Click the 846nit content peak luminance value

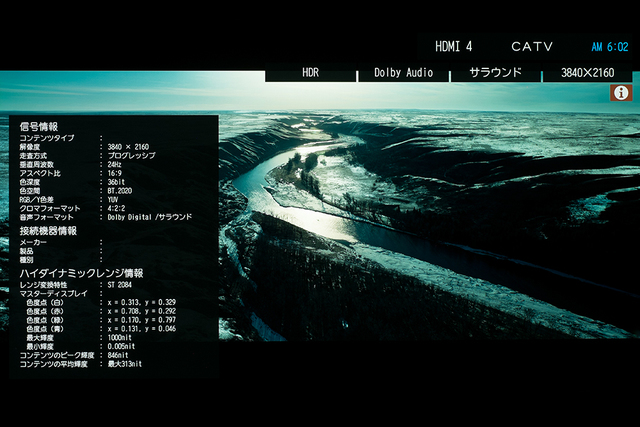(120, 355)
